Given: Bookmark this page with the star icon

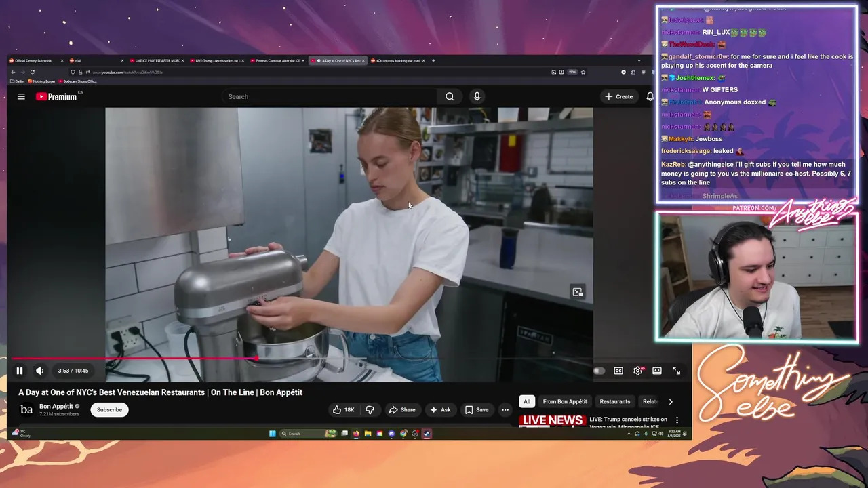Looking at the screenshot, I should tap(583, 72).
